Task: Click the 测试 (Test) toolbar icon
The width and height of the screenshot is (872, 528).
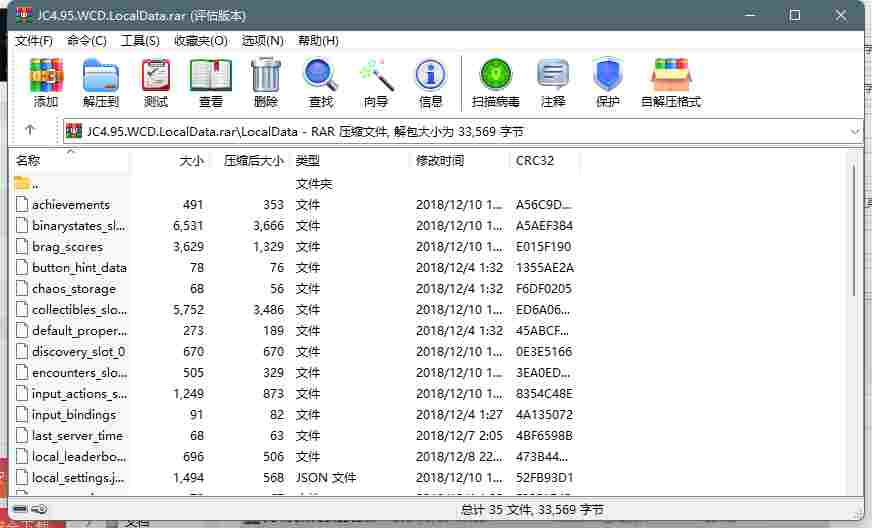Action: (156, 75)
